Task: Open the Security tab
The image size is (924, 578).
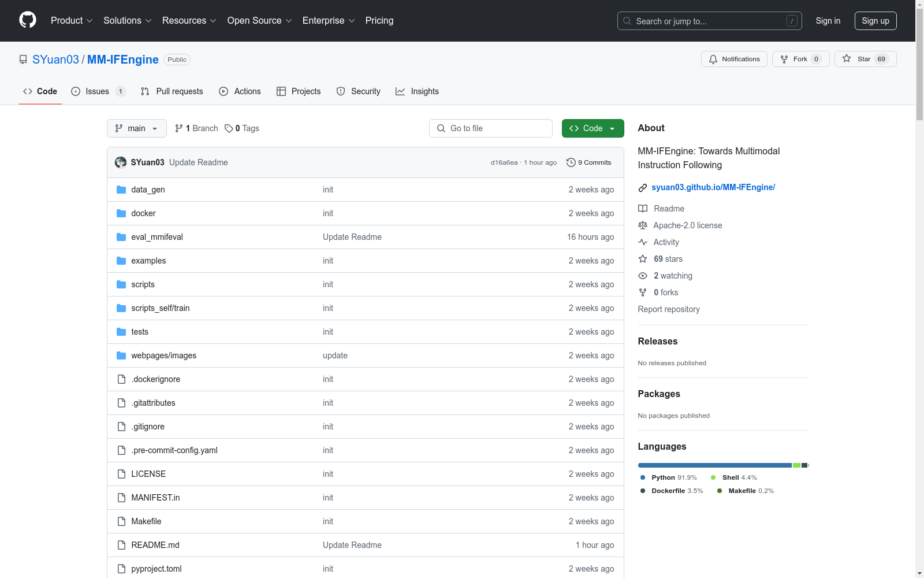Action: point(359,91)
